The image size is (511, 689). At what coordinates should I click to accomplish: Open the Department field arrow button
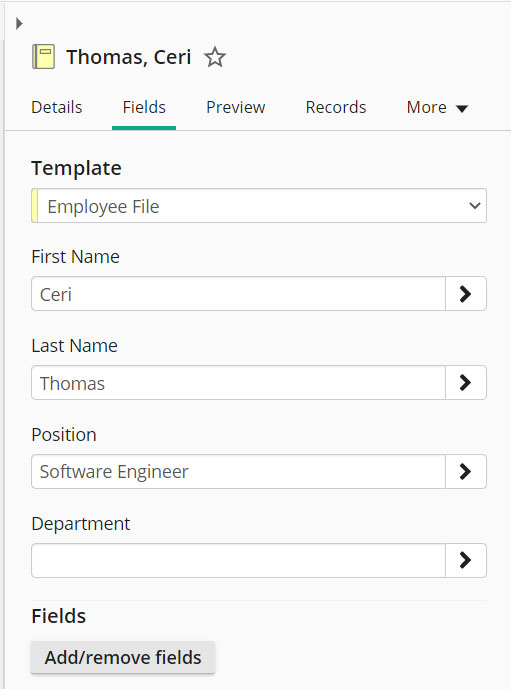click(x=466, y=560)
